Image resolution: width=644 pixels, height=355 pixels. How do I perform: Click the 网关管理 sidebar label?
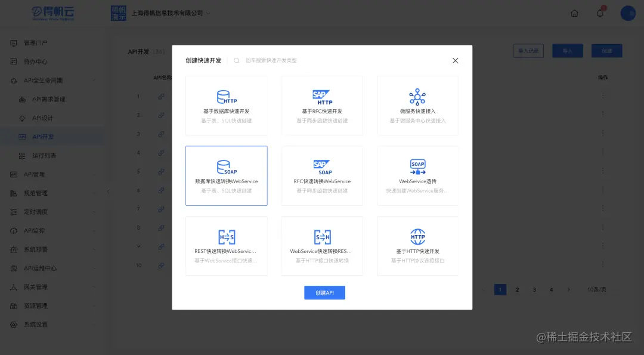[35, 287]
